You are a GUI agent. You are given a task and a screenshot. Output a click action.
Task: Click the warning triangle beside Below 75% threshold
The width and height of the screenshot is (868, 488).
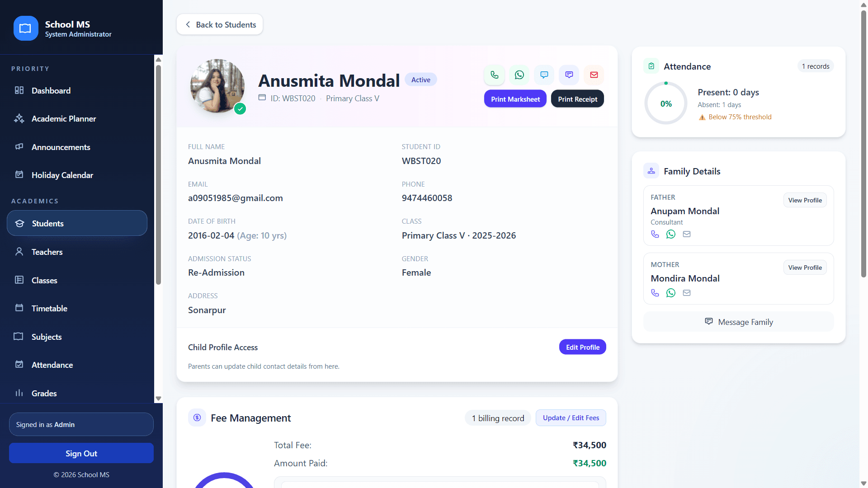702,117
